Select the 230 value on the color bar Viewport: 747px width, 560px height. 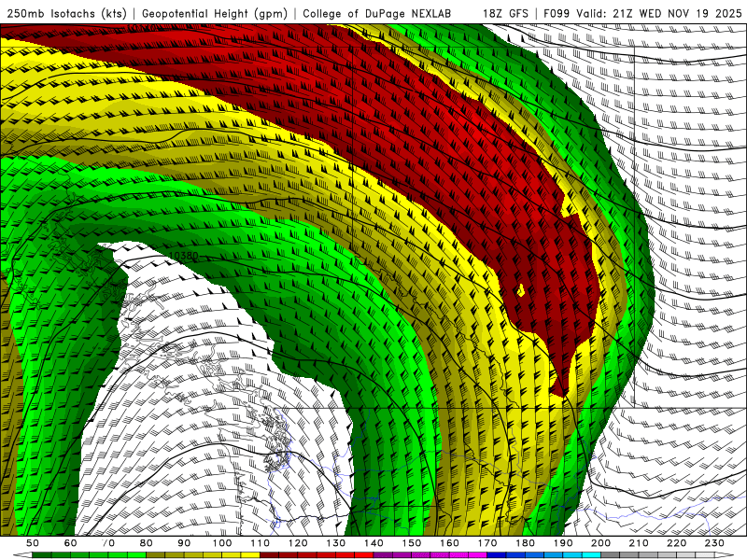(714, 543)
